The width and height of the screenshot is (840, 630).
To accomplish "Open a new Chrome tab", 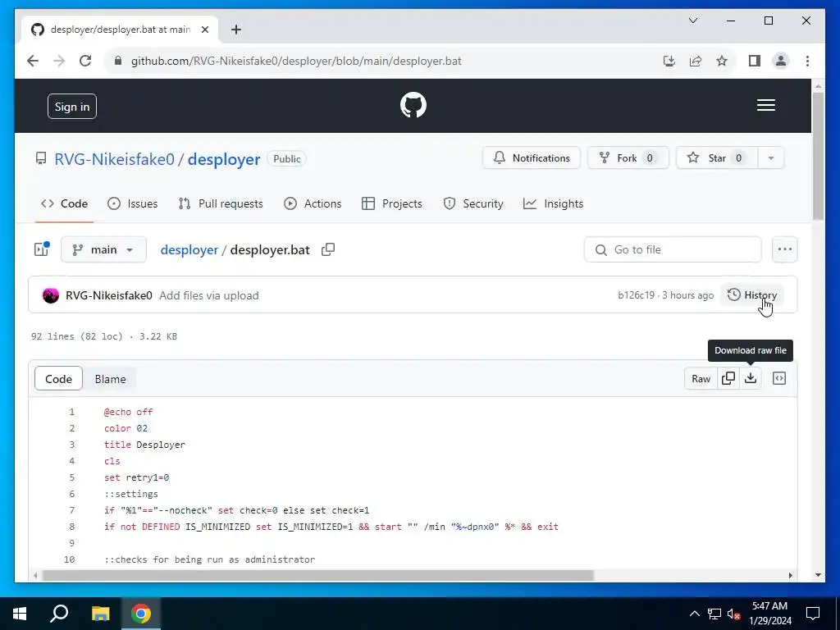I will coord(236,30).
